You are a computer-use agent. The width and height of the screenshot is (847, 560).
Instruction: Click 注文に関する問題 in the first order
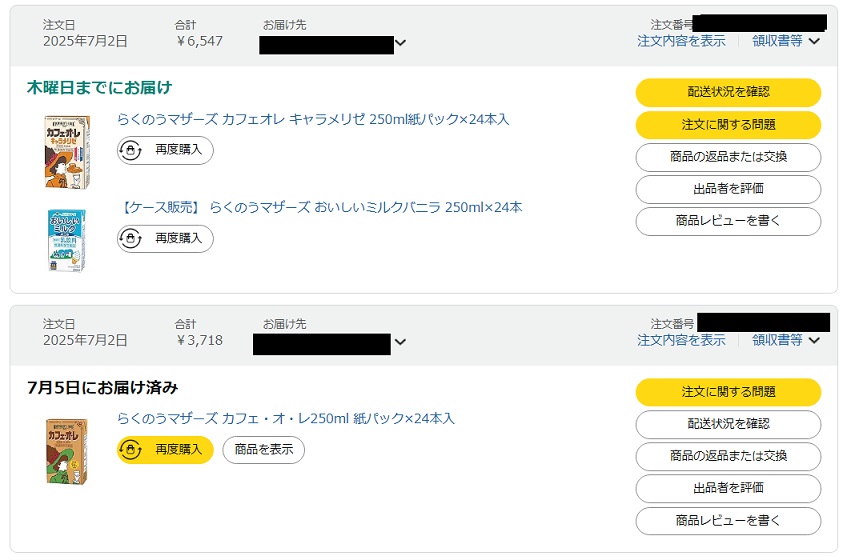(x=728, y=125)
